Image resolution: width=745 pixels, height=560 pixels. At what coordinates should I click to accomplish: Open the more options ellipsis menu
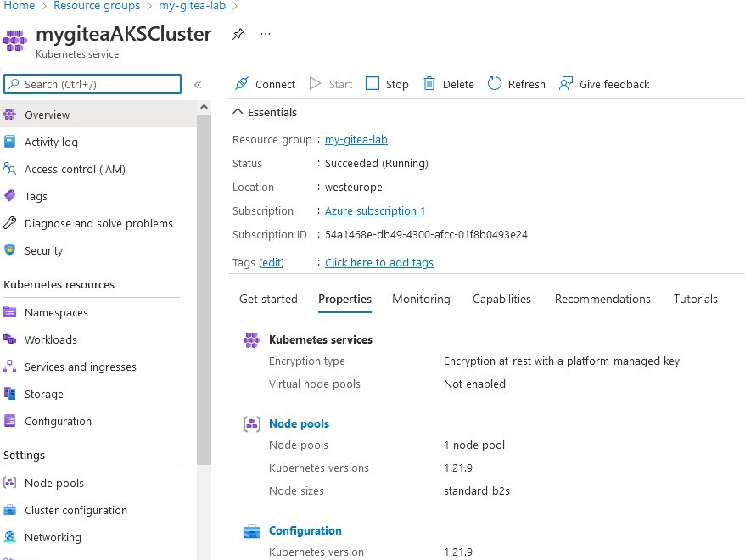tap(266, 34)
